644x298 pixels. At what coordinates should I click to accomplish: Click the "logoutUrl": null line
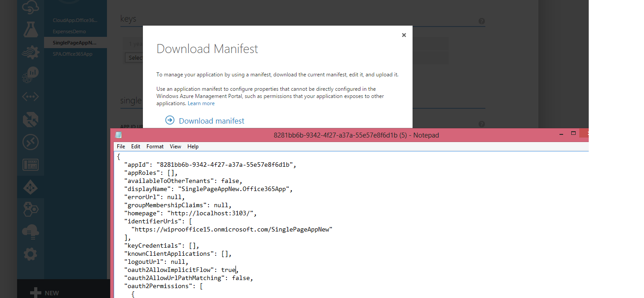156,262
